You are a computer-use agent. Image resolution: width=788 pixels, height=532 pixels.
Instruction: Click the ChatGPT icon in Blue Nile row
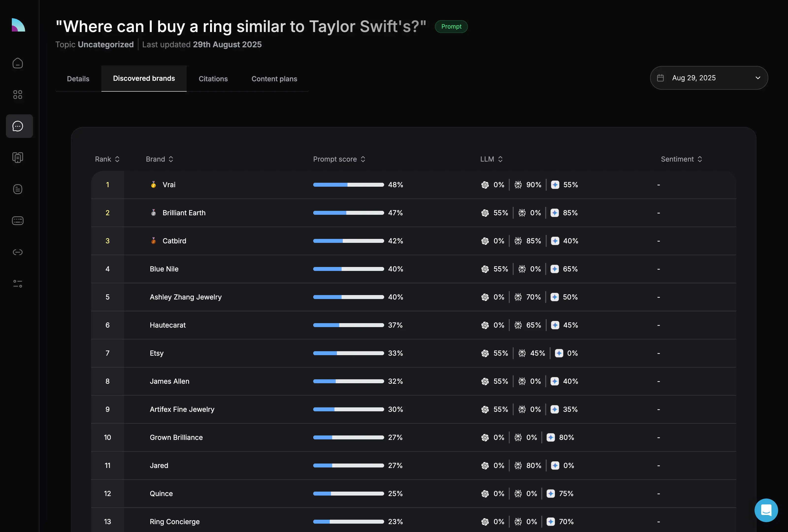485,269
